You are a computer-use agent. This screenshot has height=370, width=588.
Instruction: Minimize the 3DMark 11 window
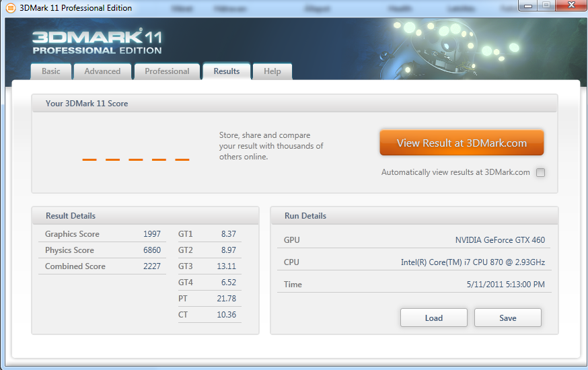[x=528, y=5]
